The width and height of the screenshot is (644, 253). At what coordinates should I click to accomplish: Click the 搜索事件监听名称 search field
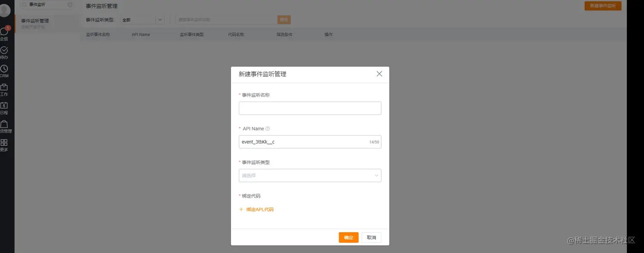coord(226,20)
